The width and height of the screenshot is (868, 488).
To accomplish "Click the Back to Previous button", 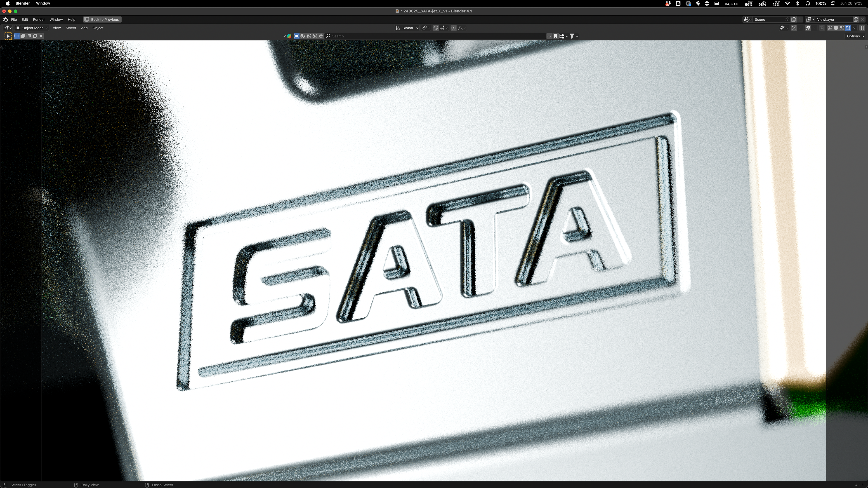I will pyautogui.click(x=102, y=19).
